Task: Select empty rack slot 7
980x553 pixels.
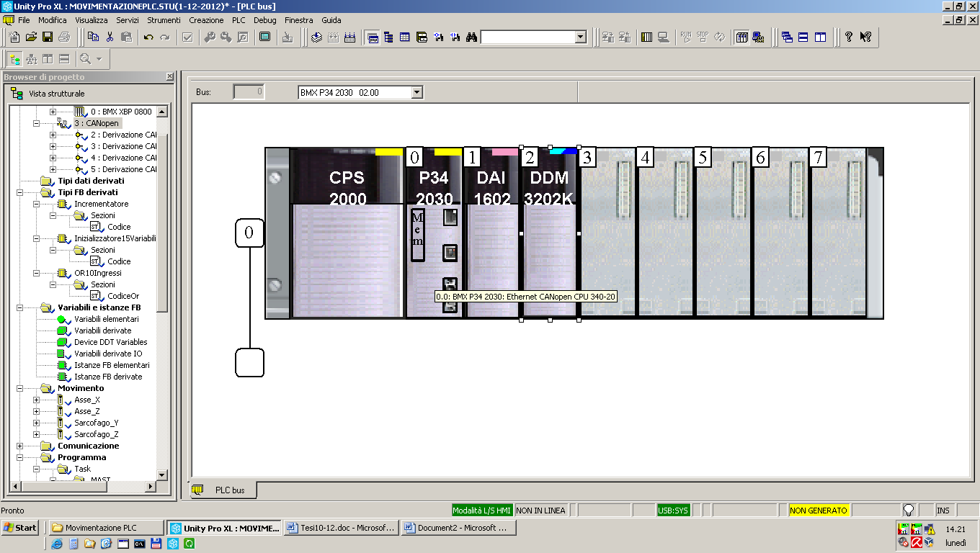Action: (x=838, y=233)
